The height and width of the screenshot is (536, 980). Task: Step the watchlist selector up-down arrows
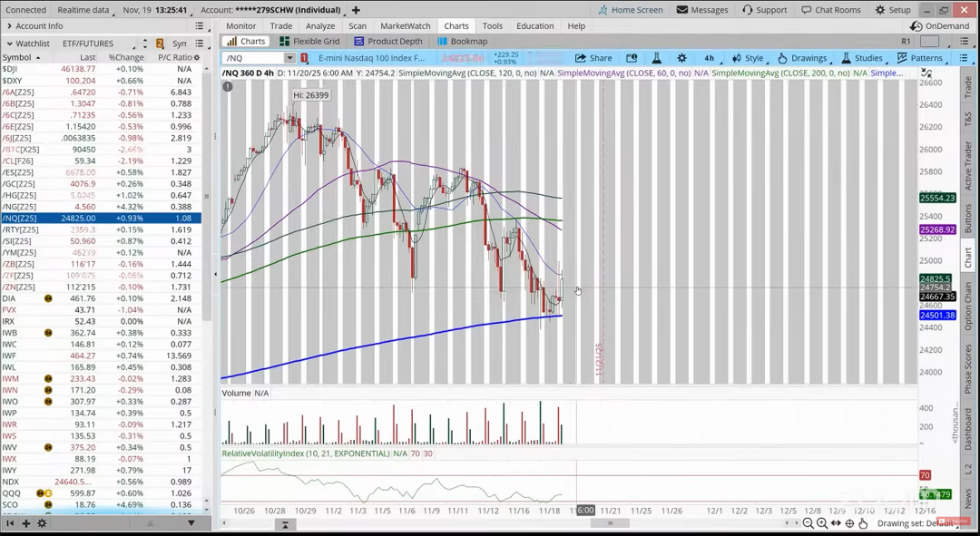(145, 44)
